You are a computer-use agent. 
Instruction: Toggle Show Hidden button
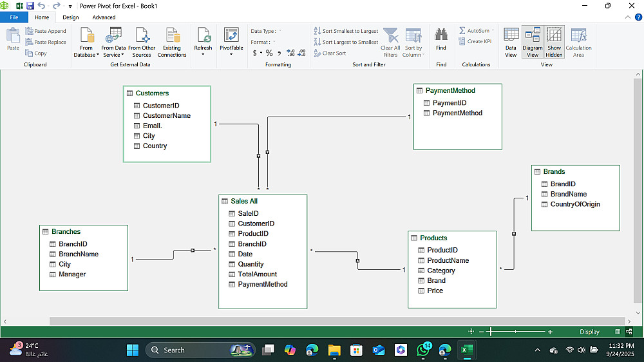554,42
